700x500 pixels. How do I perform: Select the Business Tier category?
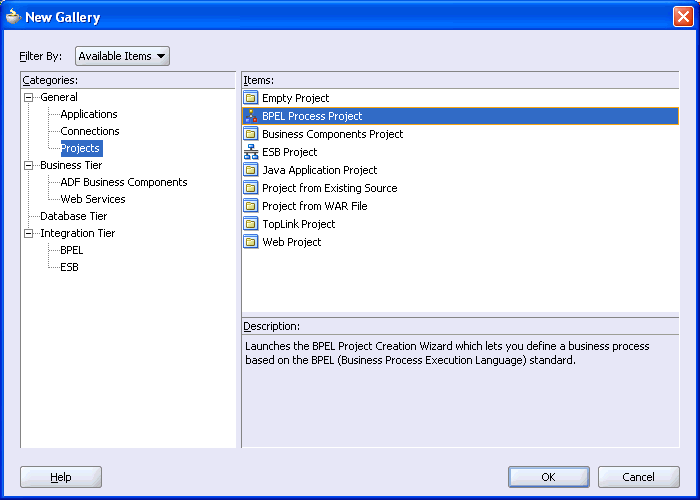pos(71,165)
